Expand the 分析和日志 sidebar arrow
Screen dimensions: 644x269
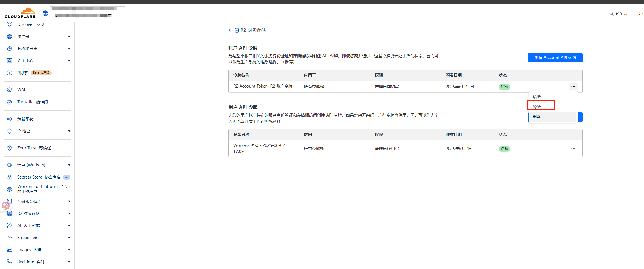pos(69,49)
